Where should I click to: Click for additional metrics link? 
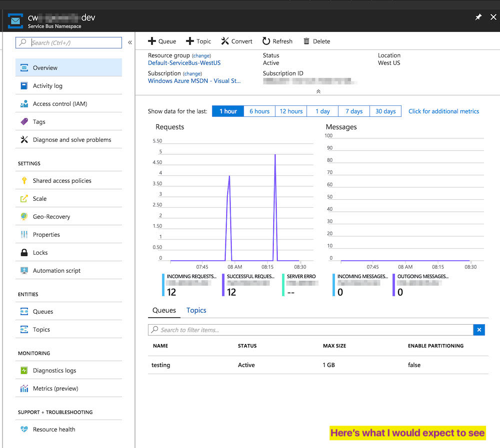[x=443, y=111]
